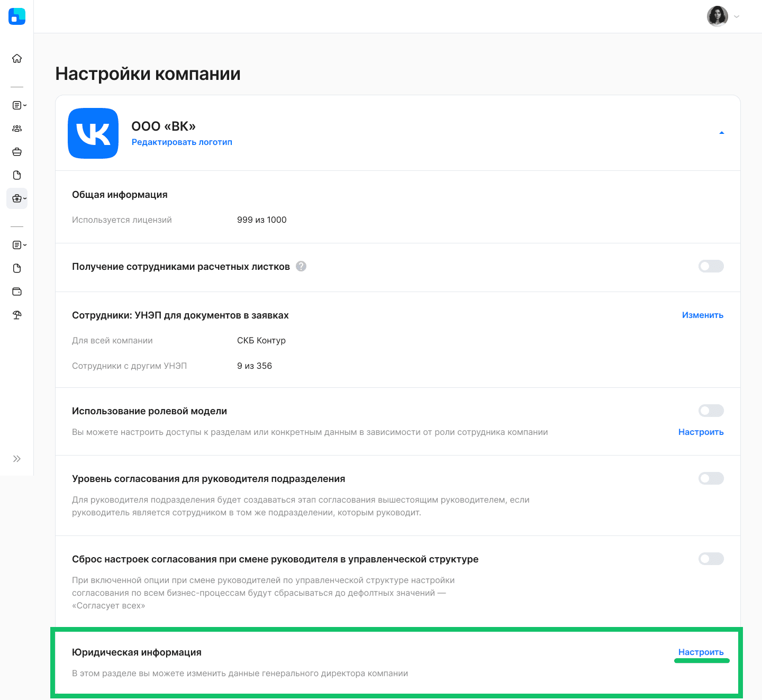Expand the company settings sidebar menu
Screen dimensions: 762x700
click(17, 198)
